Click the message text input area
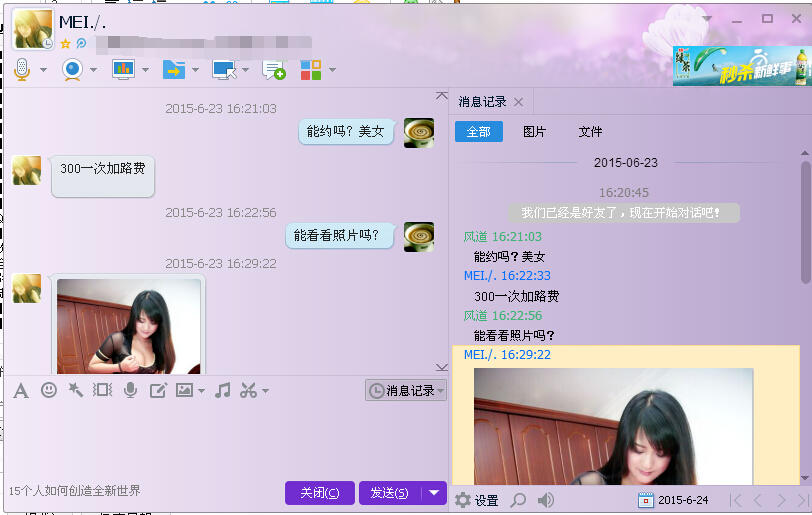 click(x=225, y=440)
